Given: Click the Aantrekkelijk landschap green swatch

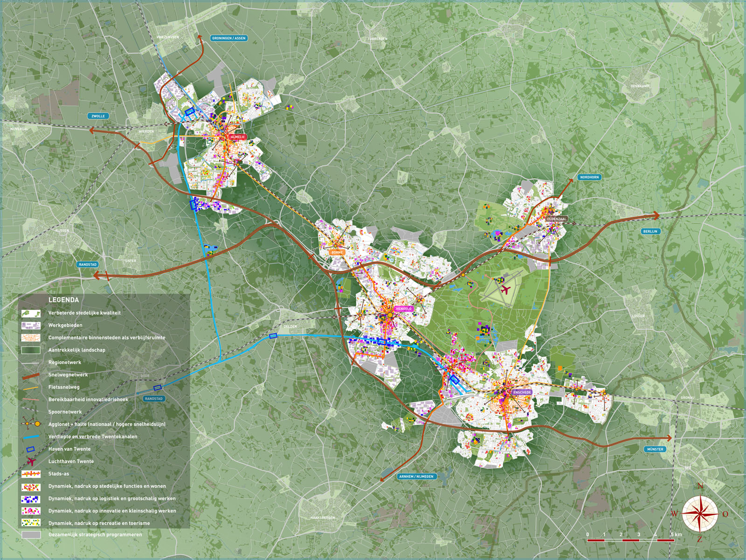Looking at the screenshot, I should [31, 350].
